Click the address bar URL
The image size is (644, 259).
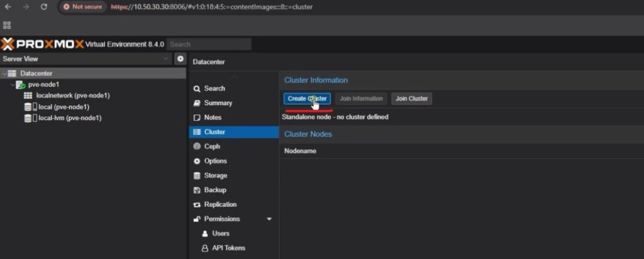coord(212,7)
